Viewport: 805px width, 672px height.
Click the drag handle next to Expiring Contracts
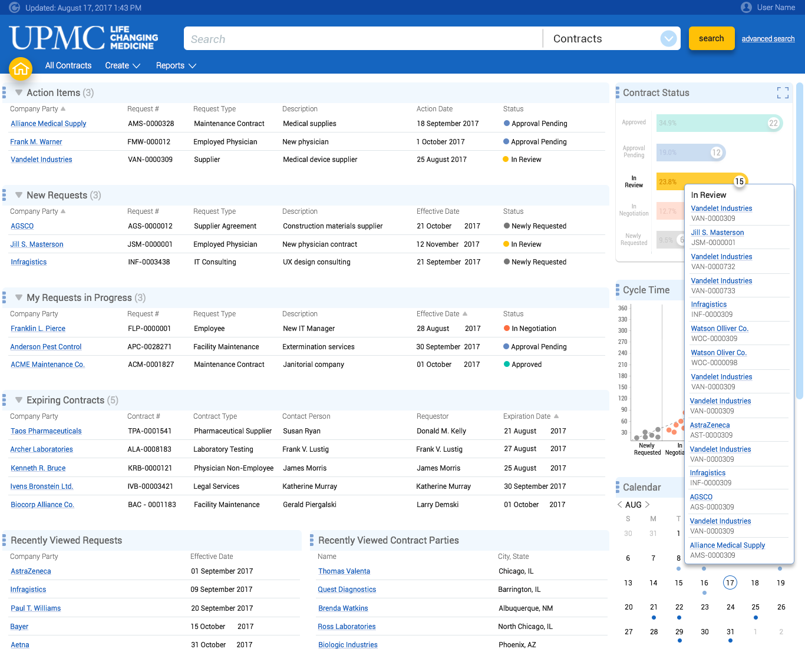click(4, 400)
